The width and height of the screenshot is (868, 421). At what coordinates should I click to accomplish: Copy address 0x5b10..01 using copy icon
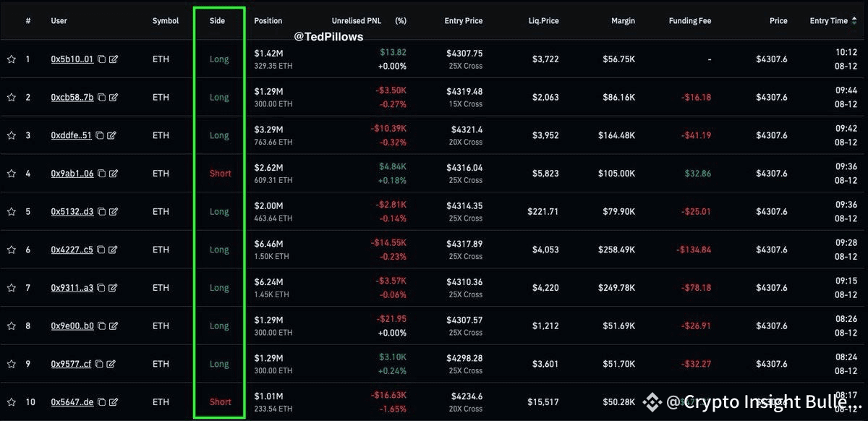pos(101,59)
